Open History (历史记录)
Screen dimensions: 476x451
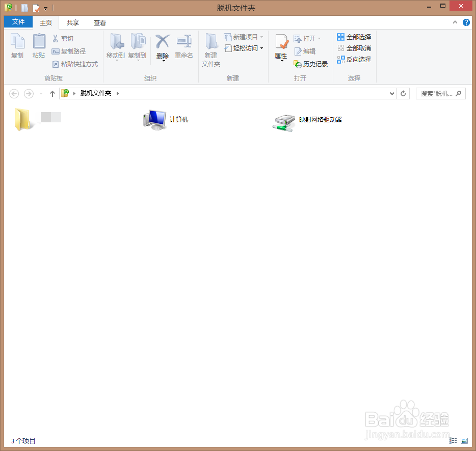coord(310,64)
